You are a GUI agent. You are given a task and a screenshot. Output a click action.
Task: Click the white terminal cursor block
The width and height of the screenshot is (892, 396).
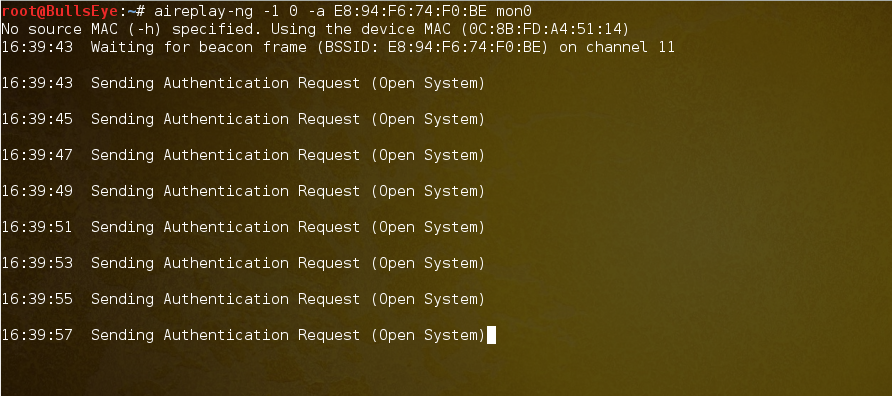coord(492,335)
